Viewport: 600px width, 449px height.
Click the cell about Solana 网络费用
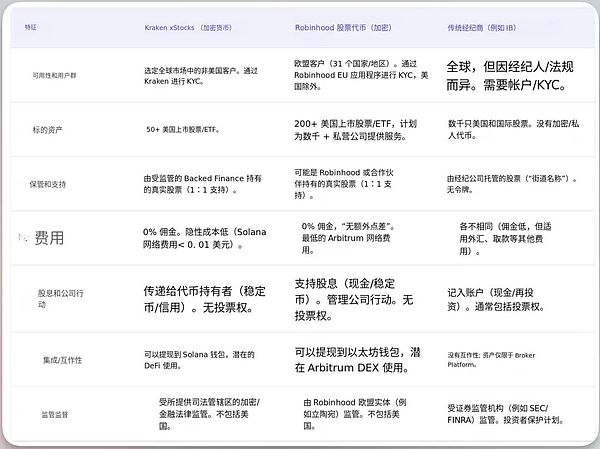click(206, 238)
